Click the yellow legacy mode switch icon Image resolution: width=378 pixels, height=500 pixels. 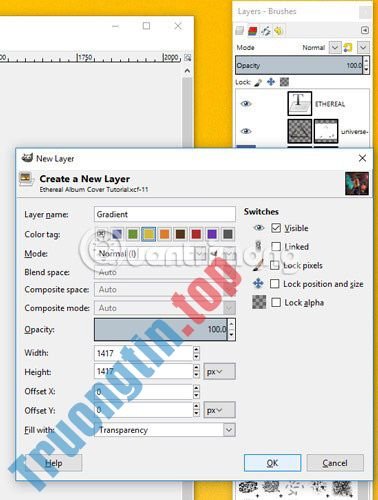point(348,48)
